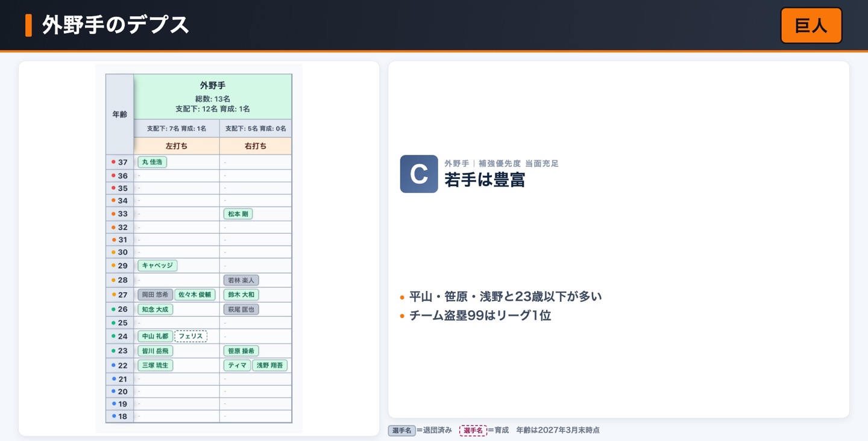Click the age 37 row label
The image size is (868, 441).
pyautogui.click(x=120, y=162)
